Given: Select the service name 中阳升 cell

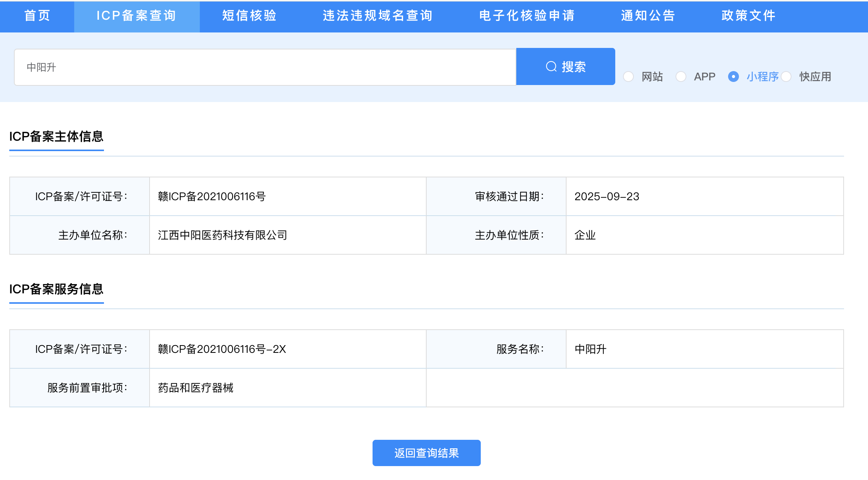Looking at the screenshot, I should 591,349.
